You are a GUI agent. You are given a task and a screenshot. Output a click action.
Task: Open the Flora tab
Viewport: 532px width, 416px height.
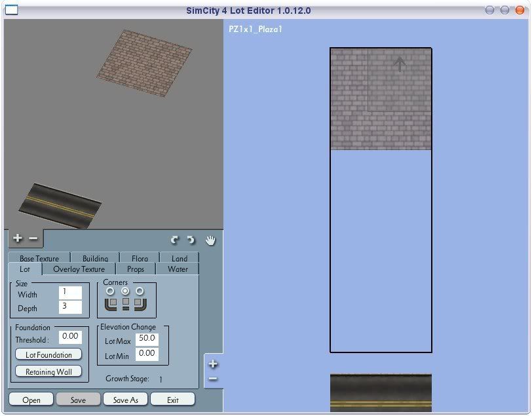[140, 258]
